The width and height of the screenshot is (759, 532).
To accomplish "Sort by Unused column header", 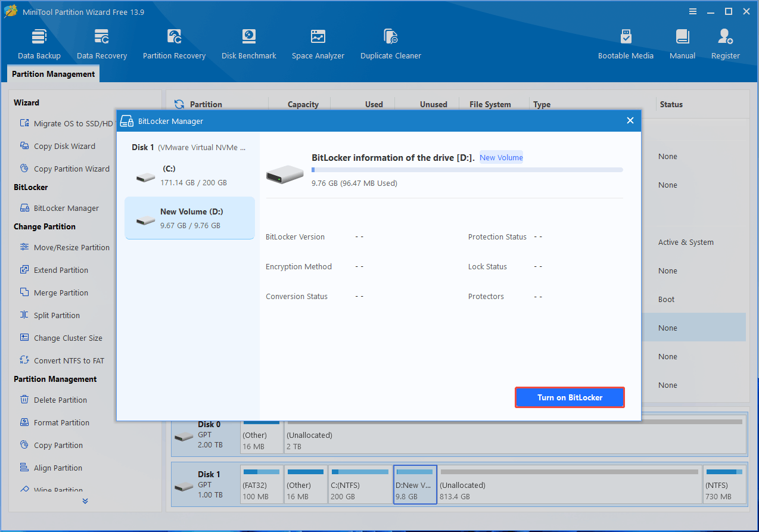I will [433, 104].
